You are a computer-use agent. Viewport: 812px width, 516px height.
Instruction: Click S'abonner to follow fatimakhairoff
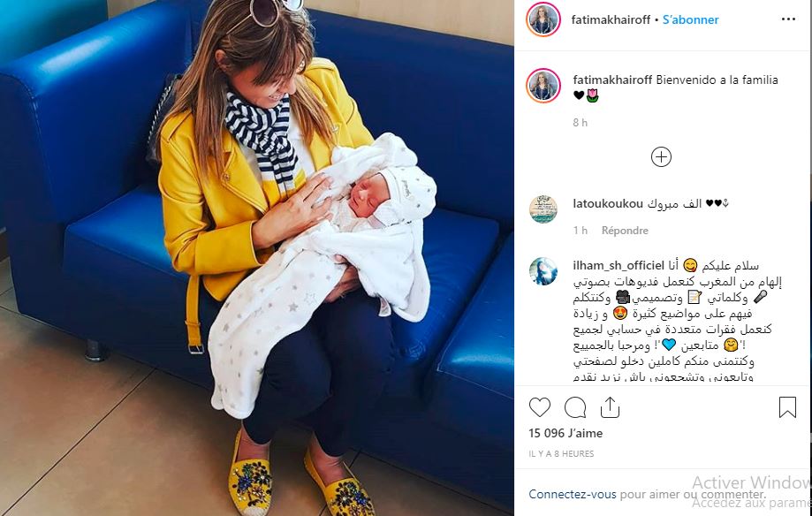pos(691,19)
